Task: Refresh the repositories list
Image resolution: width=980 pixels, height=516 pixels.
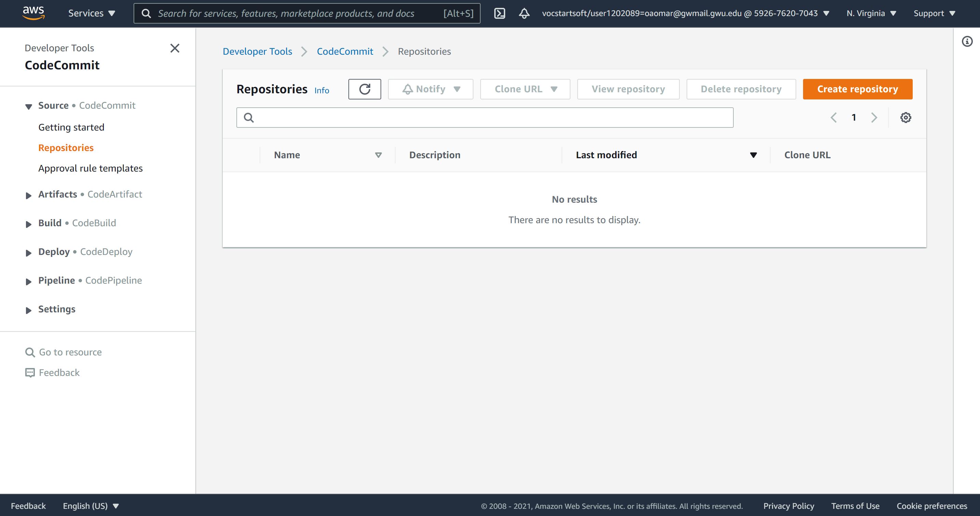Action: (364, 89)
